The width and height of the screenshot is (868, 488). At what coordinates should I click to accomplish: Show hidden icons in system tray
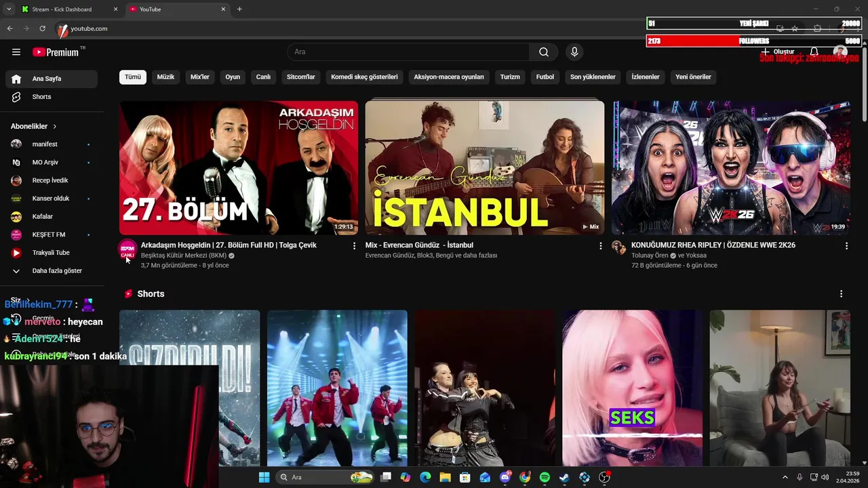click(x=785, y=477)
